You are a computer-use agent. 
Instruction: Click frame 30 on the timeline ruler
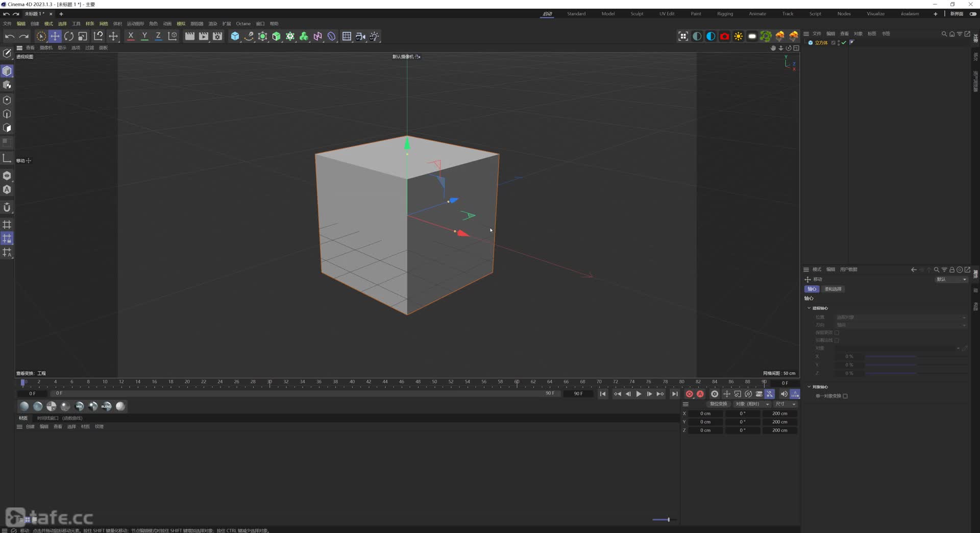269,382
